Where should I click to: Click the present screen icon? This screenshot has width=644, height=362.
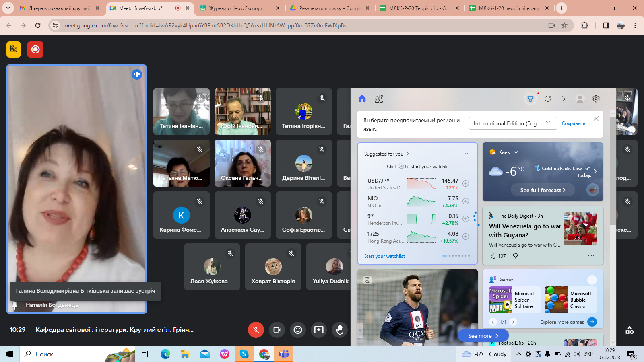(x=319, y=330)
